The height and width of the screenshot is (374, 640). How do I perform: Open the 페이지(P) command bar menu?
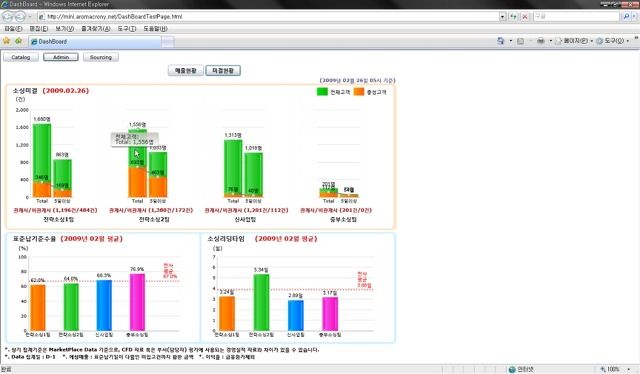[x=573, y=41]
